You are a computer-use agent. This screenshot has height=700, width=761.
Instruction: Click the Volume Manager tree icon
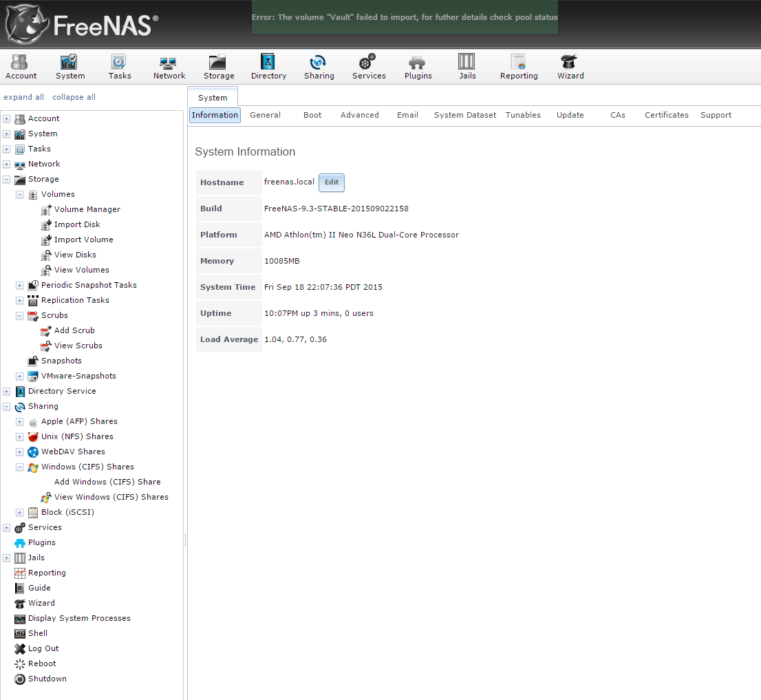(46, 210)
